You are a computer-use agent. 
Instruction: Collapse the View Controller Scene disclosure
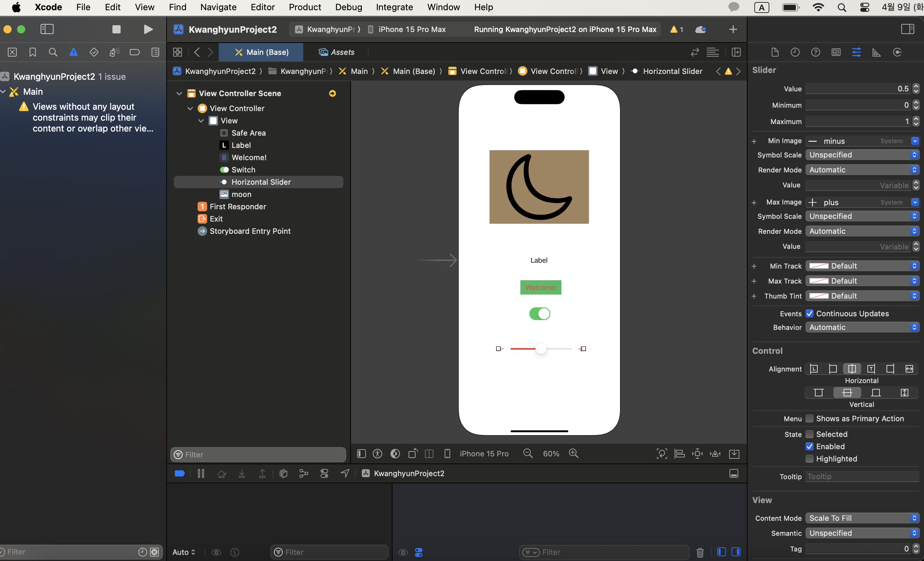(x=179, y=93)
